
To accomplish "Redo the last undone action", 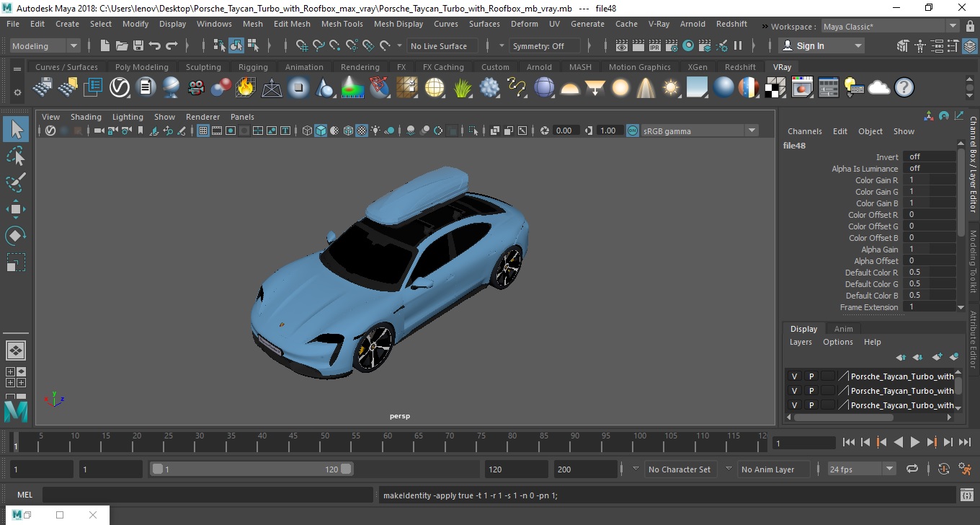I will [x=171, y=45].
